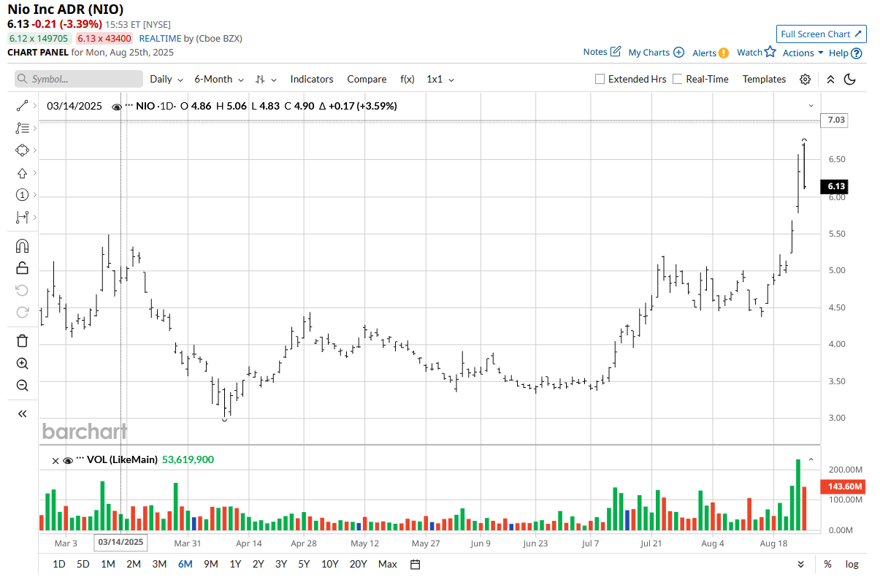Viewport: 880px width, 588px height.
Task: Select the 5D range
Action: 83,564
